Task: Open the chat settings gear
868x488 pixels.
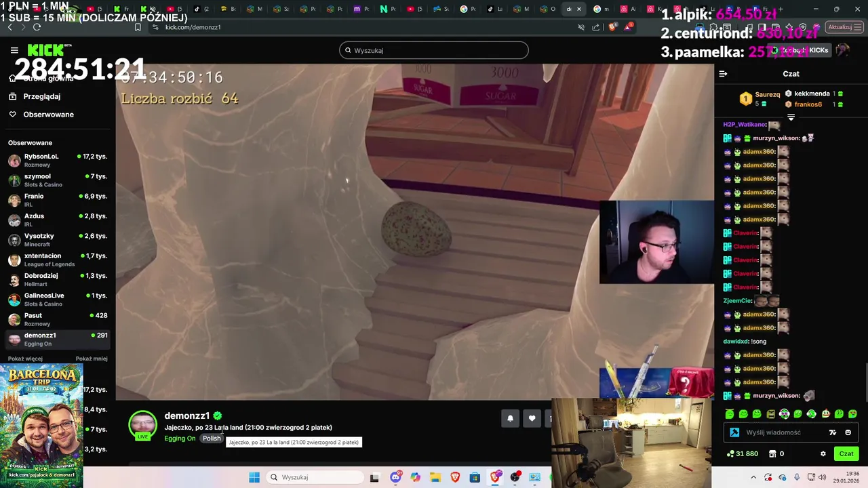Action: [823, 454]
